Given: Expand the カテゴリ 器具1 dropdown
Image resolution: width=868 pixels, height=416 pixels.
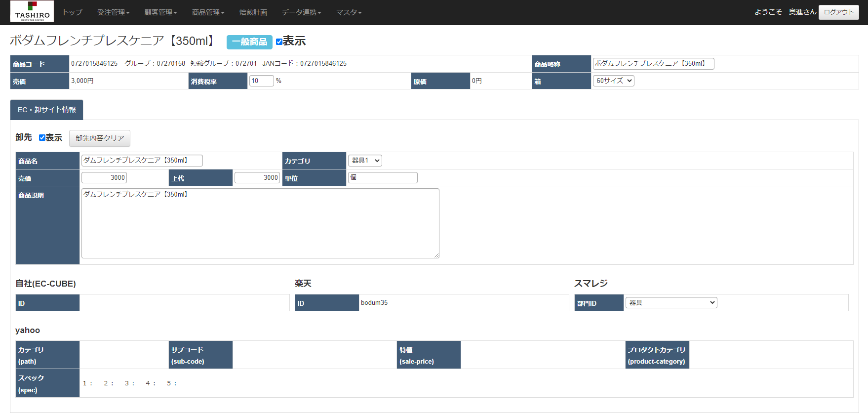Looking at the screenshot, I should tap(365, 161).
